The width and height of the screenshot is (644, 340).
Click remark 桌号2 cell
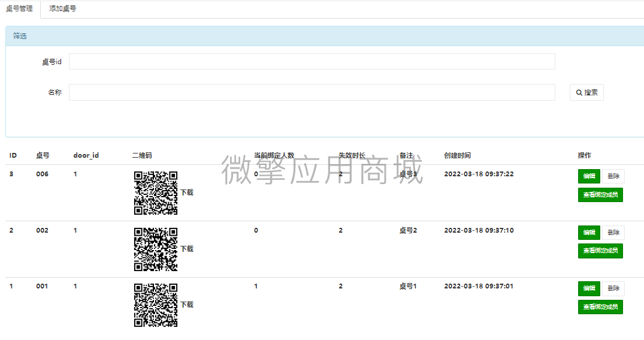tap(408, 230)
